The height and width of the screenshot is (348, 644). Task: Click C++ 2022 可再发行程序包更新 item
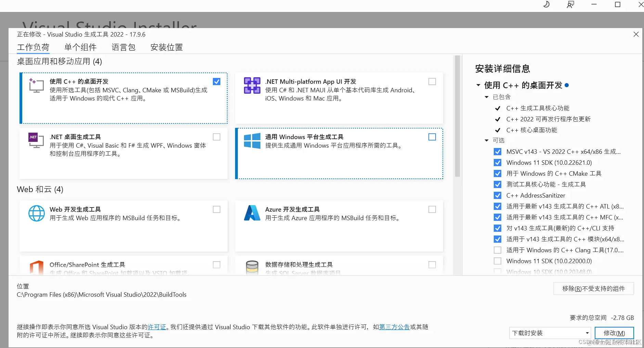point(549,119)
